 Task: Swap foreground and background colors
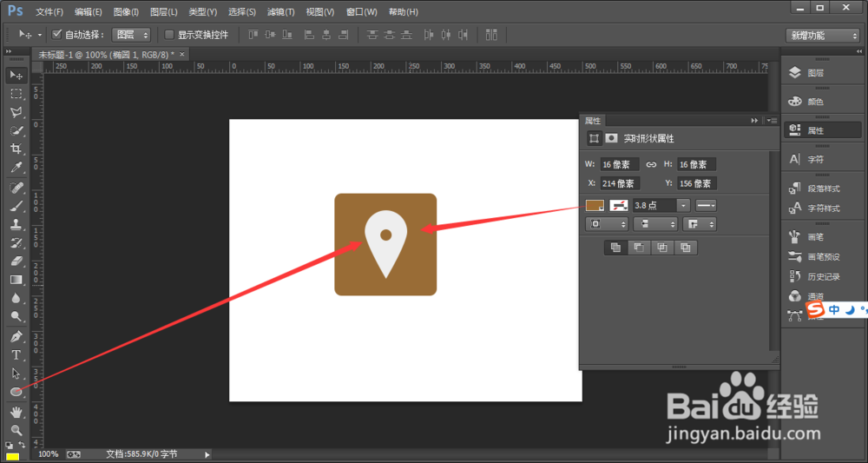pos(21,445)
